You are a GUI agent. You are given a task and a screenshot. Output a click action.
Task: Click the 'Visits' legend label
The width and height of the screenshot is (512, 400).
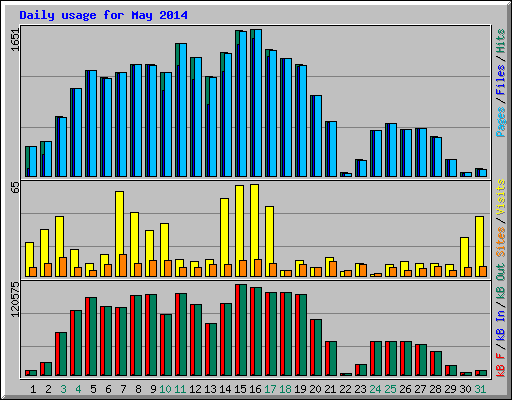(x=500, y=197)
